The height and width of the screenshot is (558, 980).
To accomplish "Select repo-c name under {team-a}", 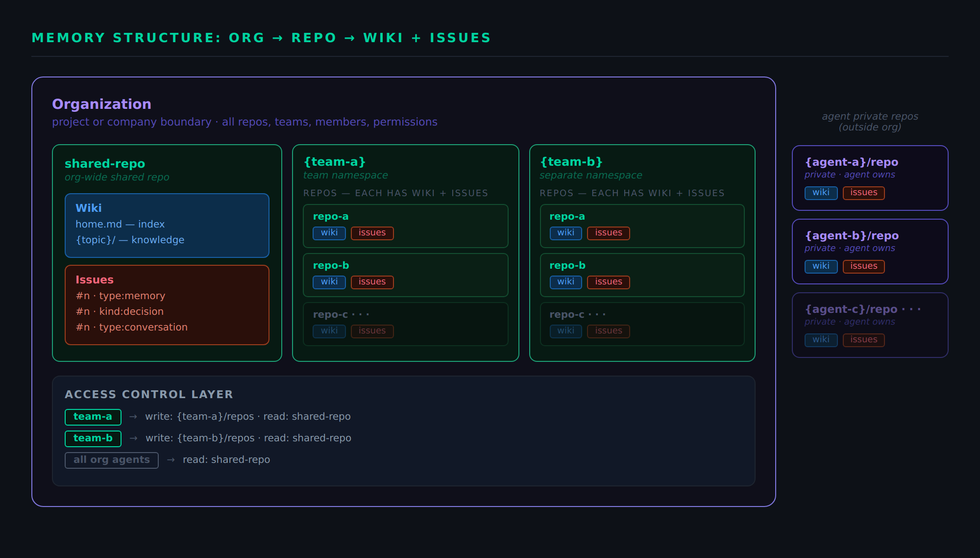I will [341, 314].
